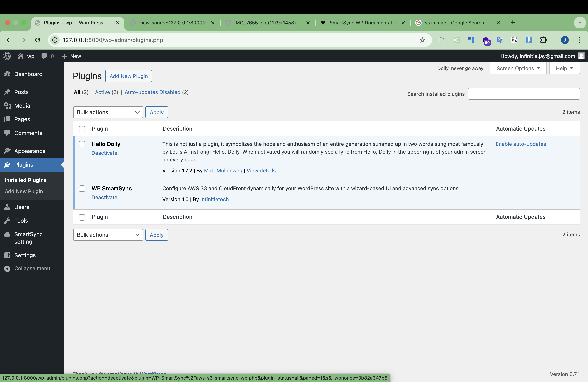Deactivate the Hello Dolly plugin
The width and height of the screenshot is (588, 382).
coord(104,153)
